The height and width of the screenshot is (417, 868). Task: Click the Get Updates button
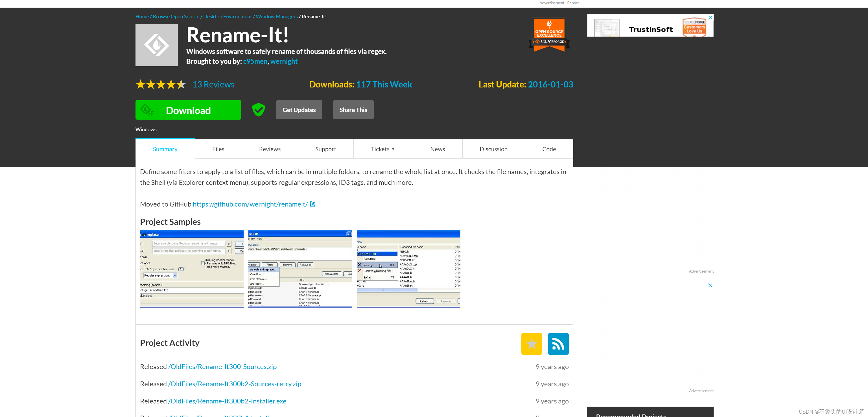click(299, 110)
